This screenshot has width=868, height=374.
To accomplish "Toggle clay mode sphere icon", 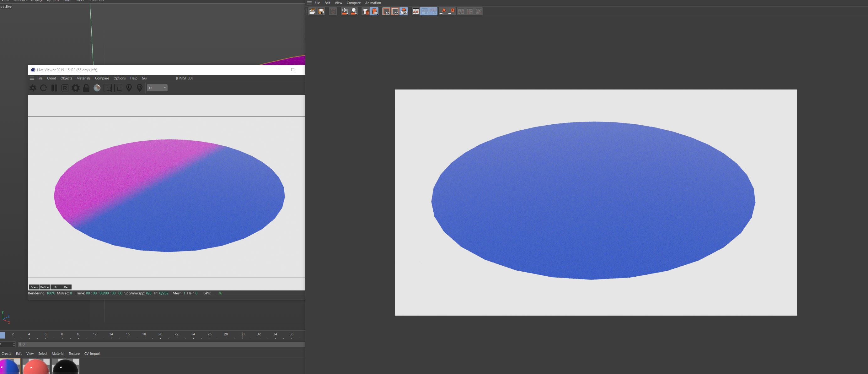I will click(x=97, y=88).
